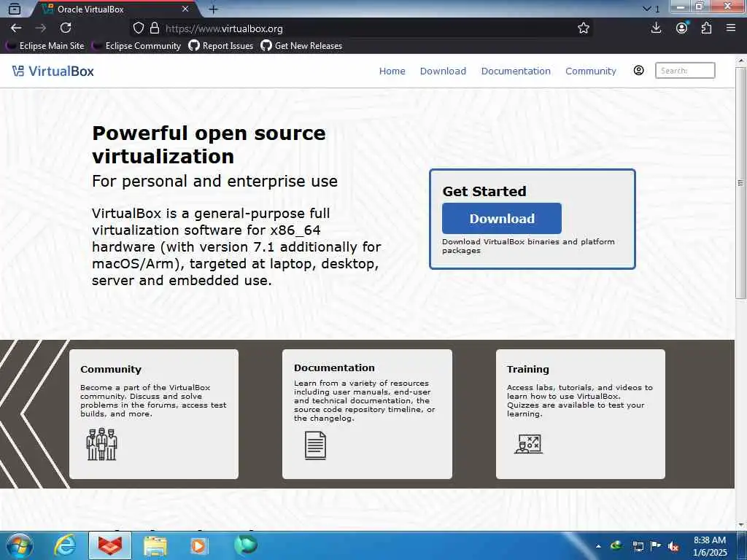Go back using the browser back arrow
747x560 pixels.
point(16,28)
